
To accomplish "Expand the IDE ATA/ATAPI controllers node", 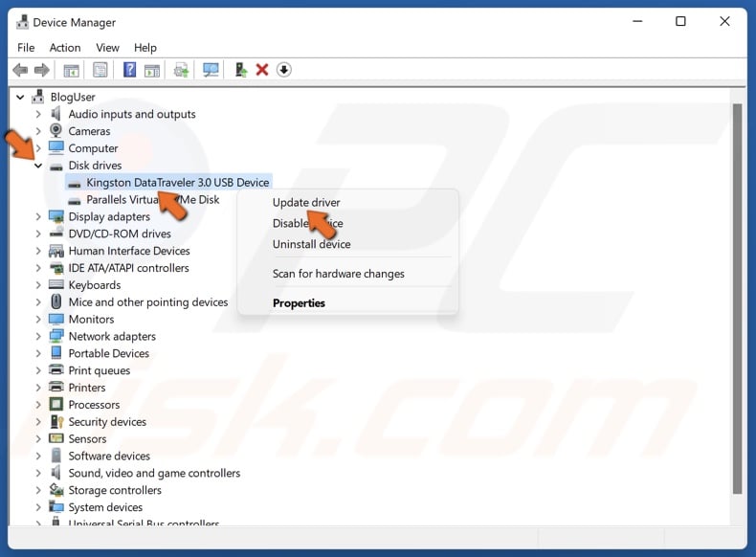I will click(38, 268).
